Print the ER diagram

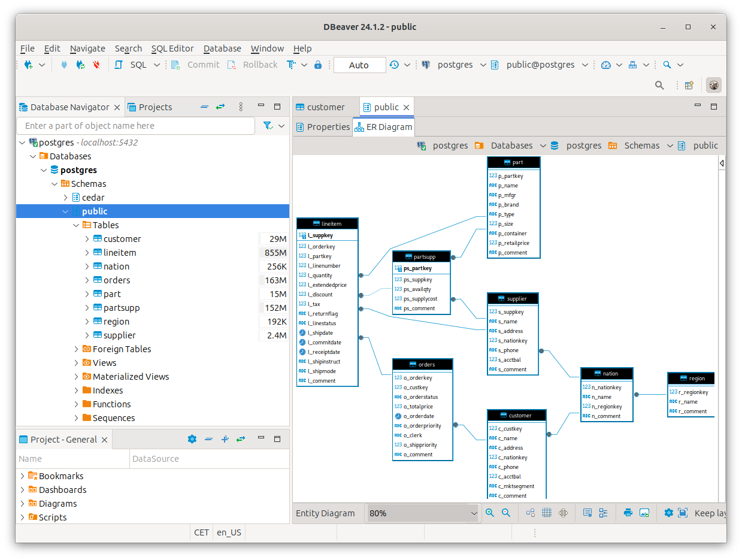(x=628, y=513)
